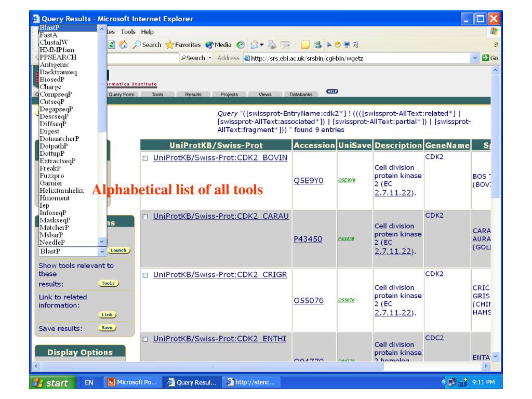532x399 pixels.
Task: Open the History clock icon
Action: [x=241, y=45]
